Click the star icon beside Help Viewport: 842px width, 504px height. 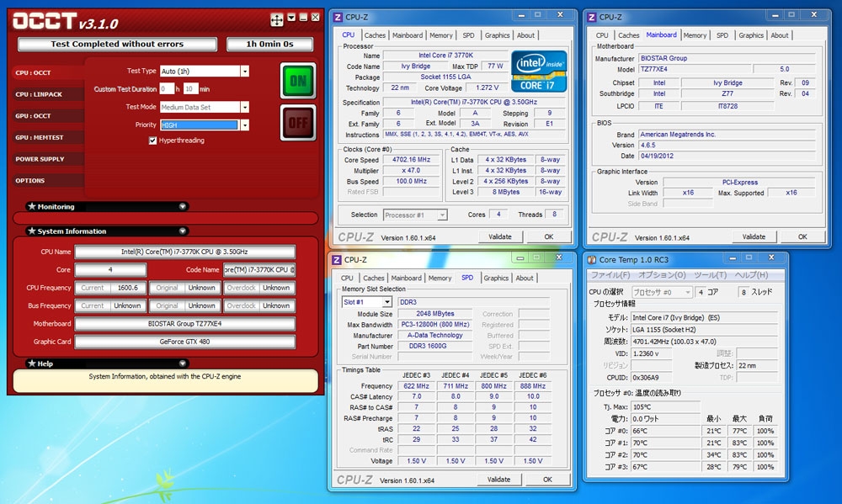point(32,363)
